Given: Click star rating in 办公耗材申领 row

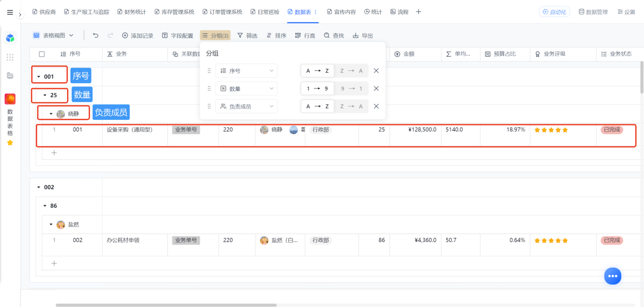Looking at the screenshot, I should [x=551, y=241].
